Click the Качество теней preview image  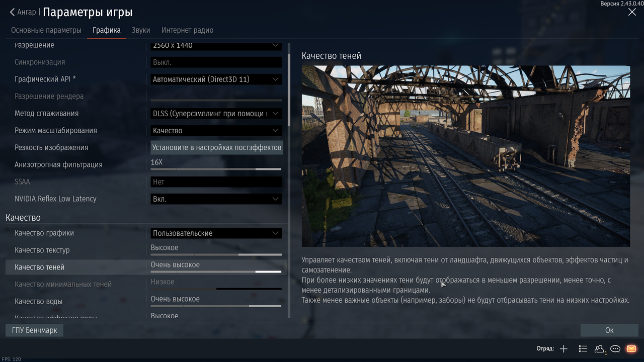click(x=466, y=156)
